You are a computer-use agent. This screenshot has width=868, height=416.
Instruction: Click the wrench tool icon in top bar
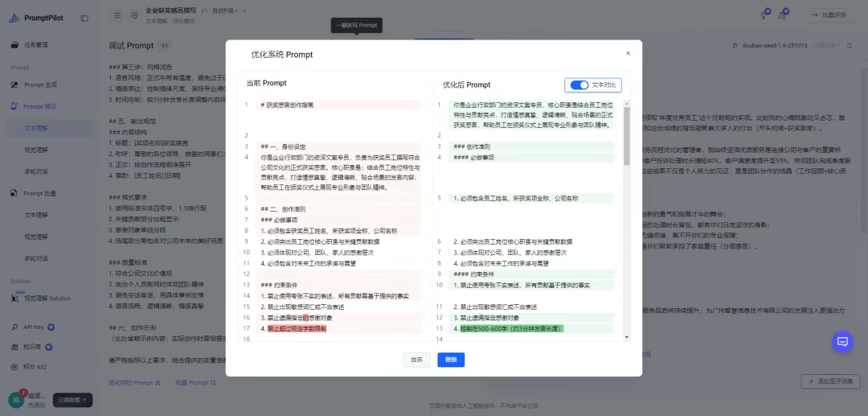pyautogui.click(x=764, y=15)
